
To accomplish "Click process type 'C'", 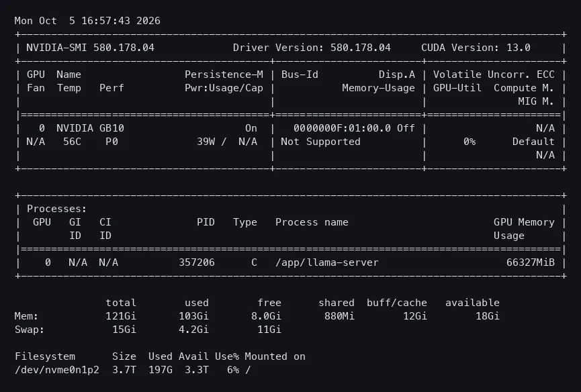I will tap(254, 262).
